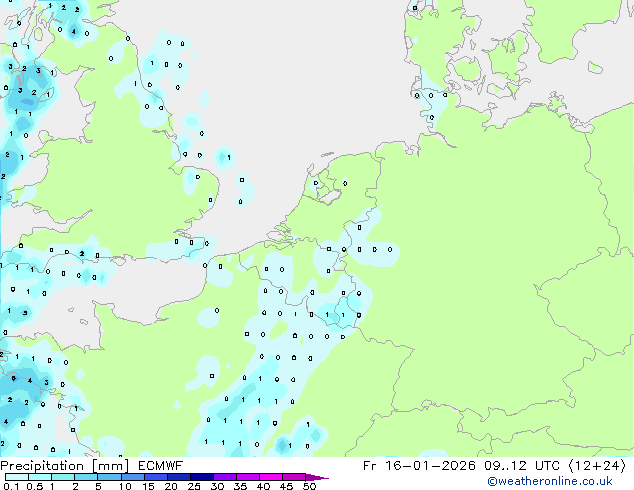This screenshot has width=634, height=490.
Task: Open the weatheronline.co.uk copyright link
Action: [x=550, y=481]
